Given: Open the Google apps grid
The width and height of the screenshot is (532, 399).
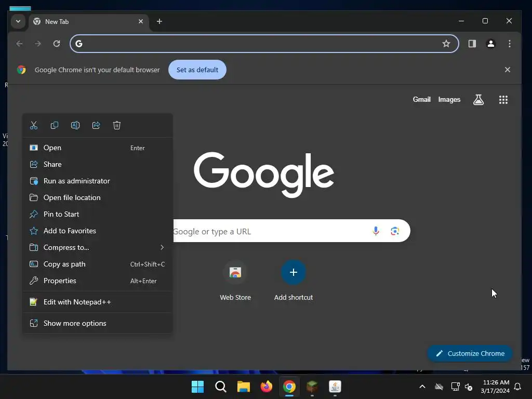Looking at the screenshot, I should tap(503, 100).
